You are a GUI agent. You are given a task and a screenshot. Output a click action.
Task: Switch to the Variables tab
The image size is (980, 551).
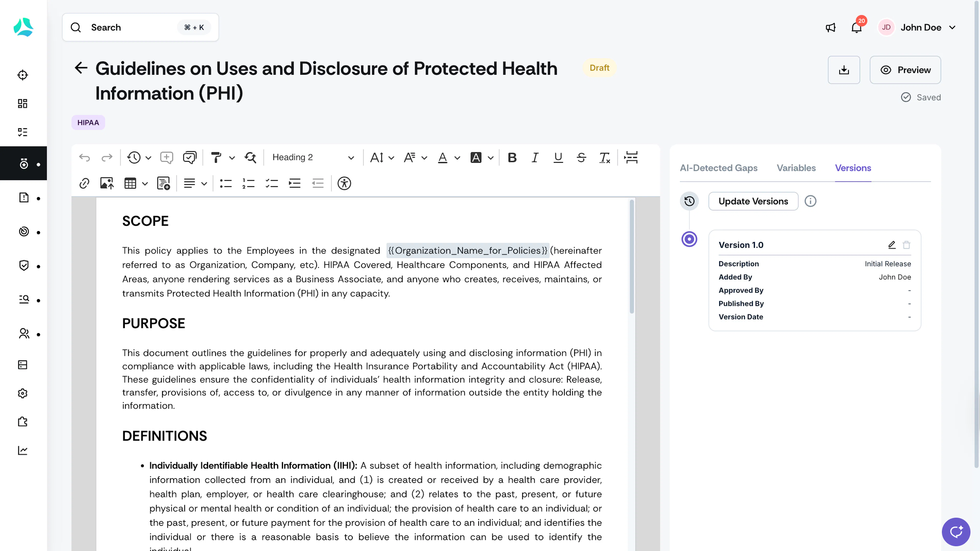click(x=796, y=168)
